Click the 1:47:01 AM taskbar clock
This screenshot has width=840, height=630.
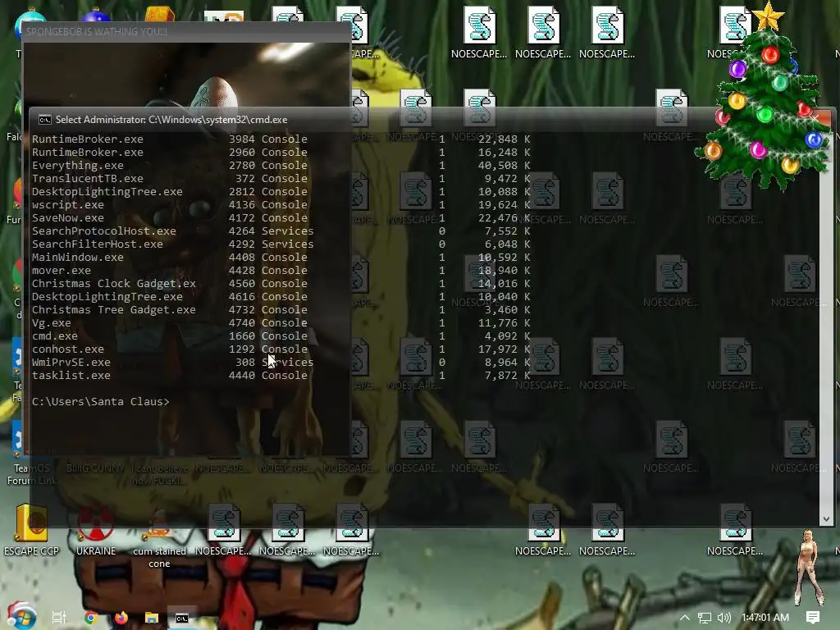(x=765, y=617)
